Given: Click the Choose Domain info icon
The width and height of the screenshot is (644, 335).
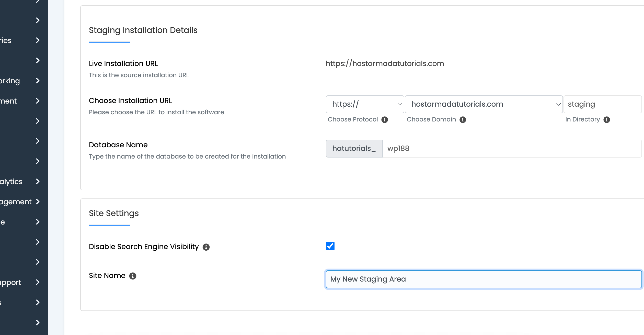Looking at the screenshot, I should (x=463, y=120).
